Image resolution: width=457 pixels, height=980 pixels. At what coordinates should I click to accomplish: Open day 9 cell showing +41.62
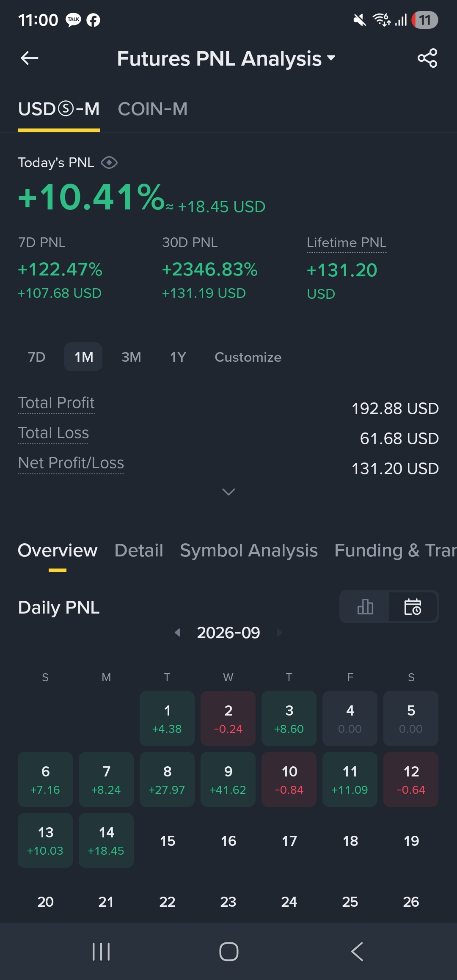tap(228, 779)
